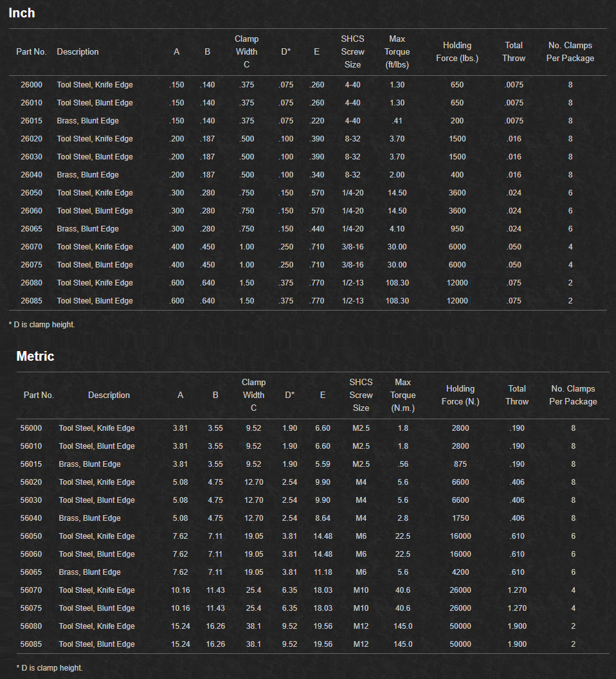Click the Description header in the Metric table

tap(109, 395)
